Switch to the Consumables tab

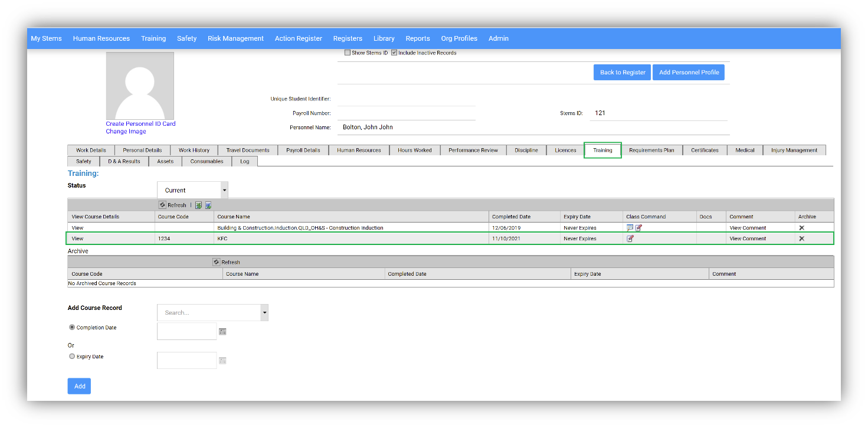pyautogui.click(x=207, y=161)
